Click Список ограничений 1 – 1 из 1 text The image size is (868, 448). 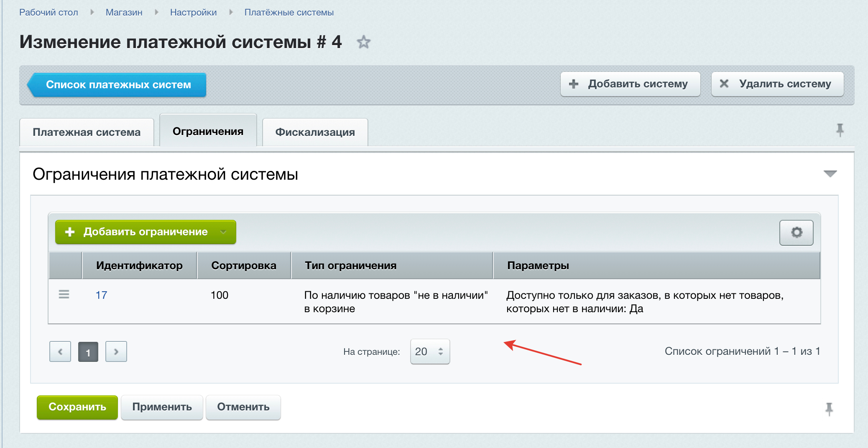742,351
